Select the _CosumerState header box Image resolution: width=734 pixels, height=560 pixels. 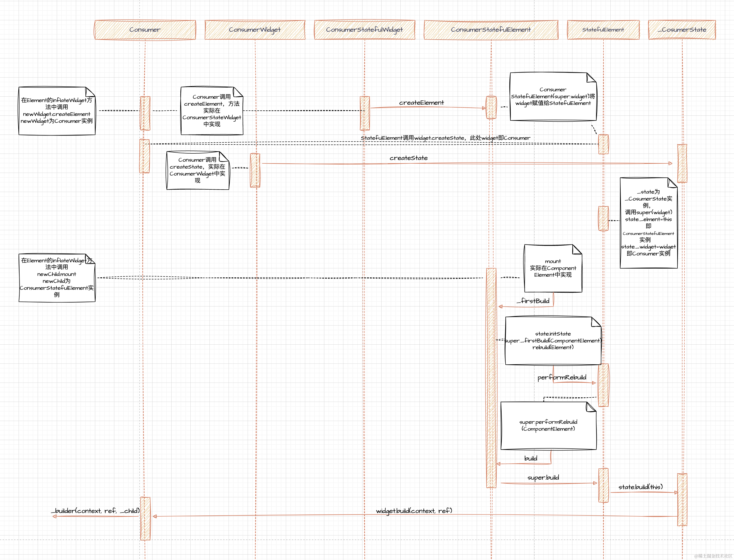pos(682,30)
